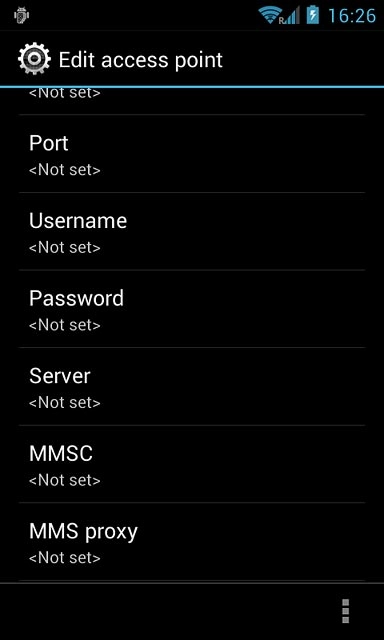Tap Not set value under Server
Screen dimensions: 384x640
click(64, 403)
